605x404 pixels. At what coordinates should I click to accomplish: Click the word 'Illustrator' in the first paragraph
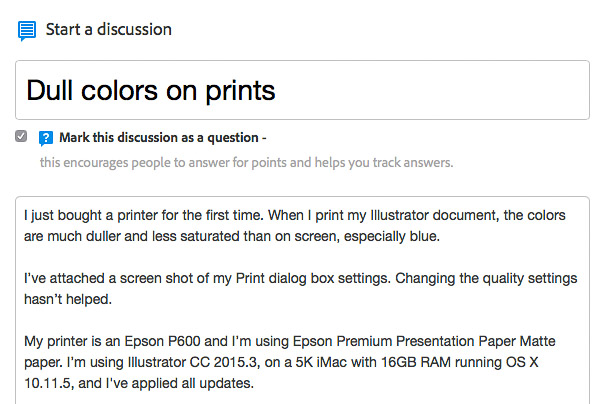(x=399, y=215)
